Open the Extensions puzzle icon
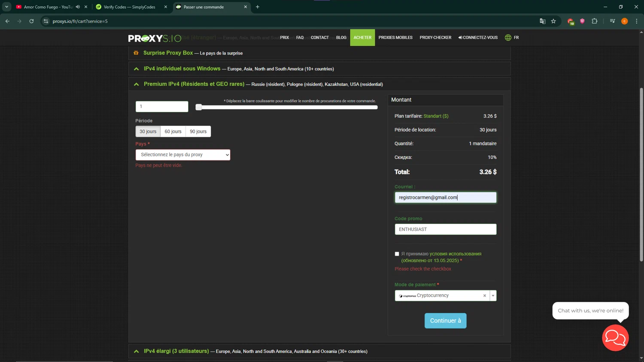Image resolution: width=644 pixels, height=362 pixels. [x=595, y=21]
